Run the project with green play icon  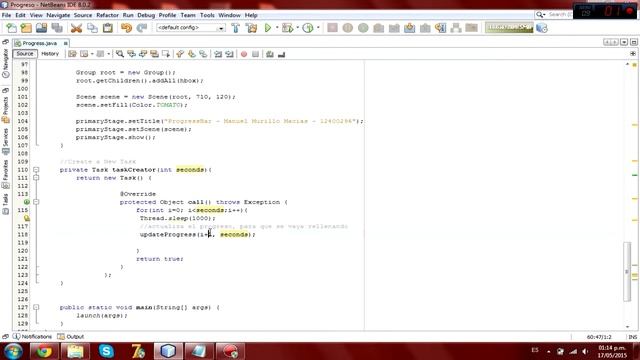coord(268,28)
